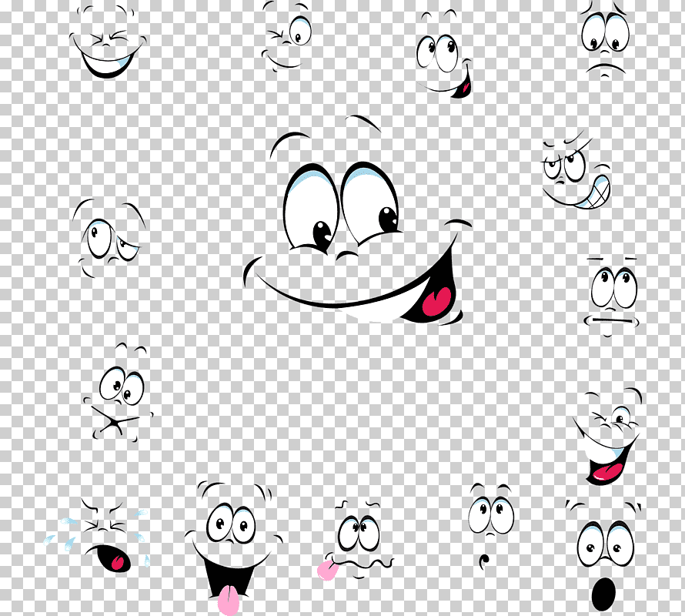Click the right eye of the large center face
Image resolution: width=685 pixels, height=616 pixels.
(x=371, y=202)
